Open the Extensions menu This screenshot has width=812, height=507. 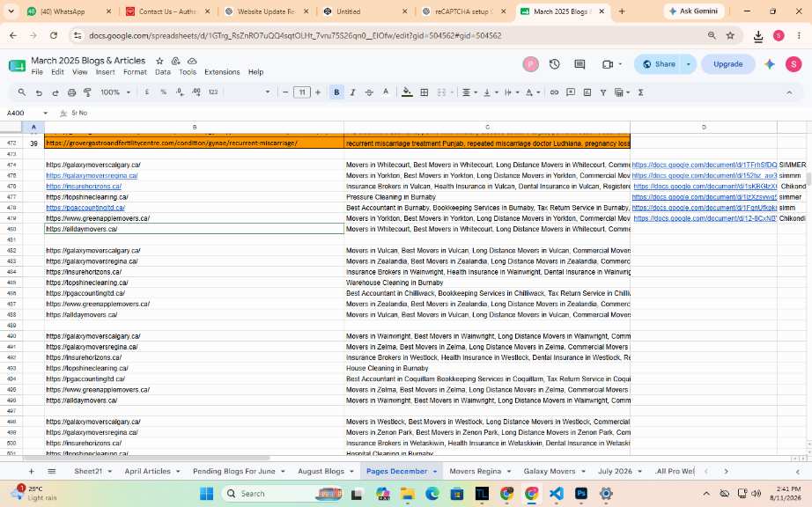[x=222, y=72]
